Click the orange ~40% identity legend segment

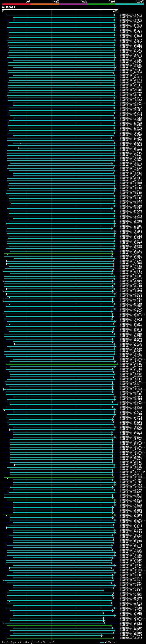pyautogui.click(x=45, y=4)
